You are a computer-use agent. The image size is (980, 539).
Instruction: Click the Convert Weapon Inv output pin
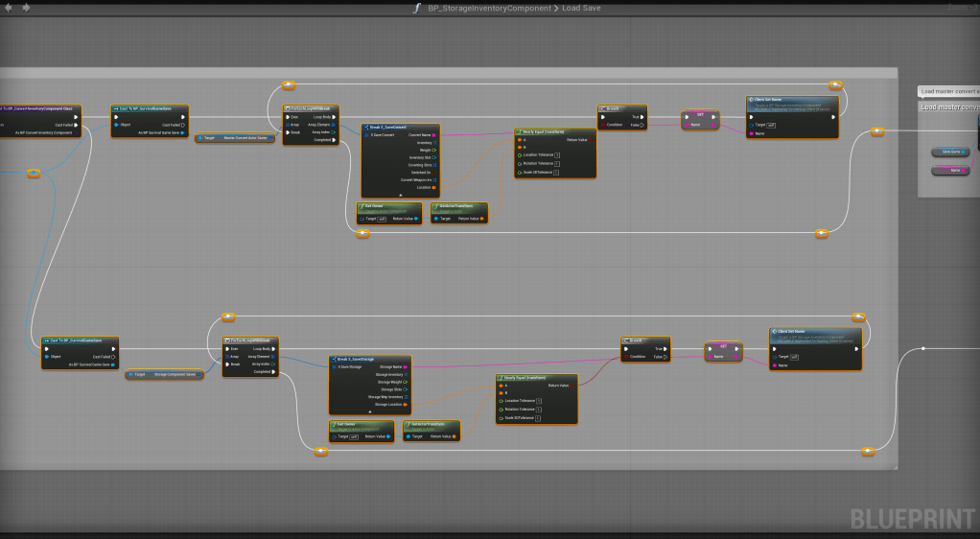coord(433,179)
